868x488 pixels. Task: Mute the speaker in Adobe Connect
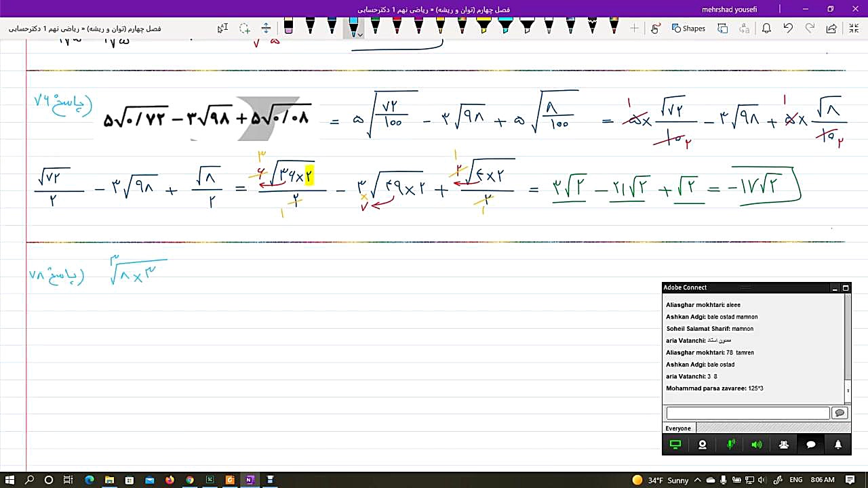point(757,445)
